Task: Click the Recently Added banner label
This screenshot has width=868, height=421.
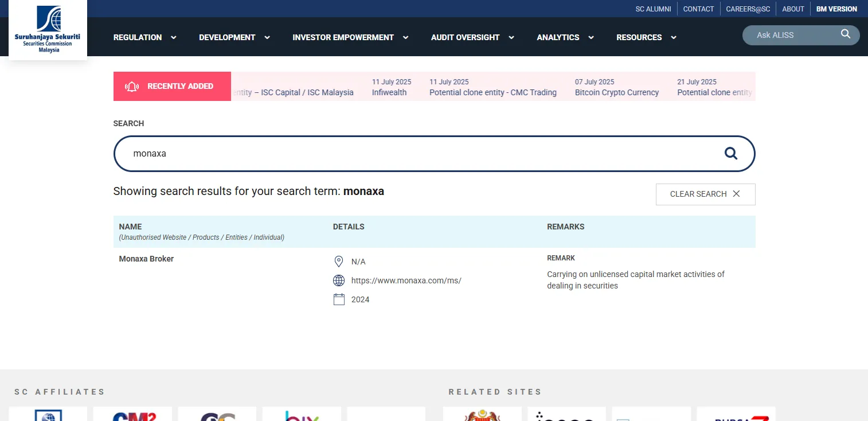Action: coord(172,86)
